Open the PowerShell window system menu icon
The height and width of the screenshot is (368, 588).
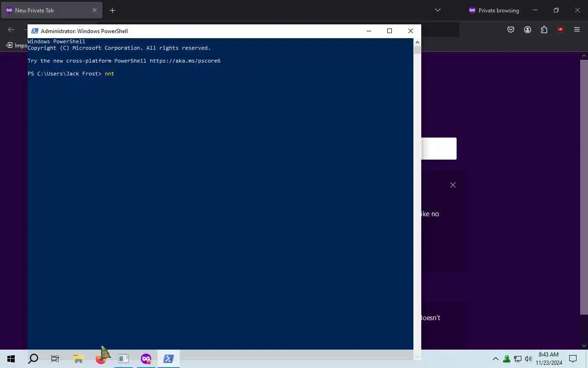34,31
